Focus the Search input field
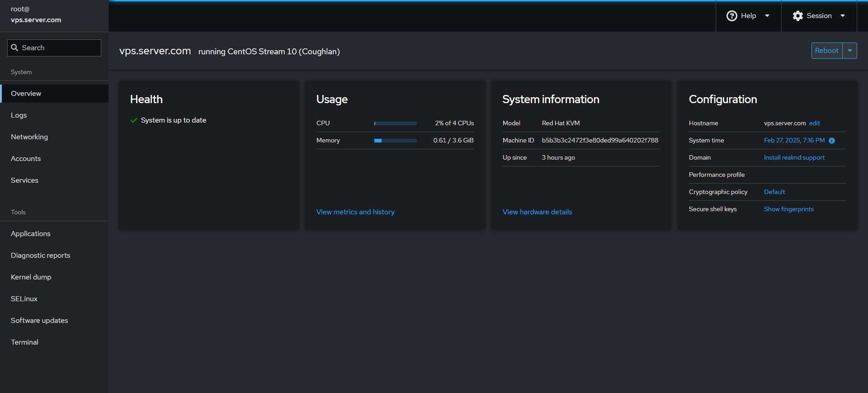This screenshot has height=393, width=868. 54,48
